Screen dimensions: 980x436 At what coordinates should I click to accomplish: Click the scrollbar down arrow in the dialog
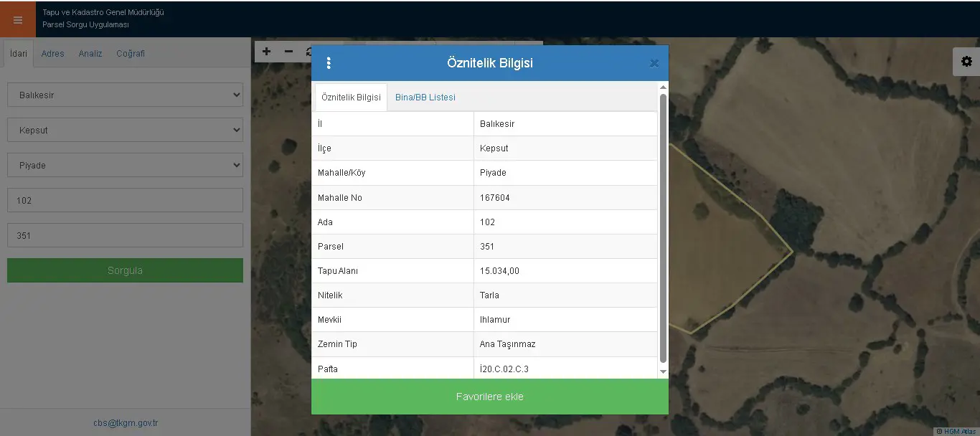tap(663, 372)
